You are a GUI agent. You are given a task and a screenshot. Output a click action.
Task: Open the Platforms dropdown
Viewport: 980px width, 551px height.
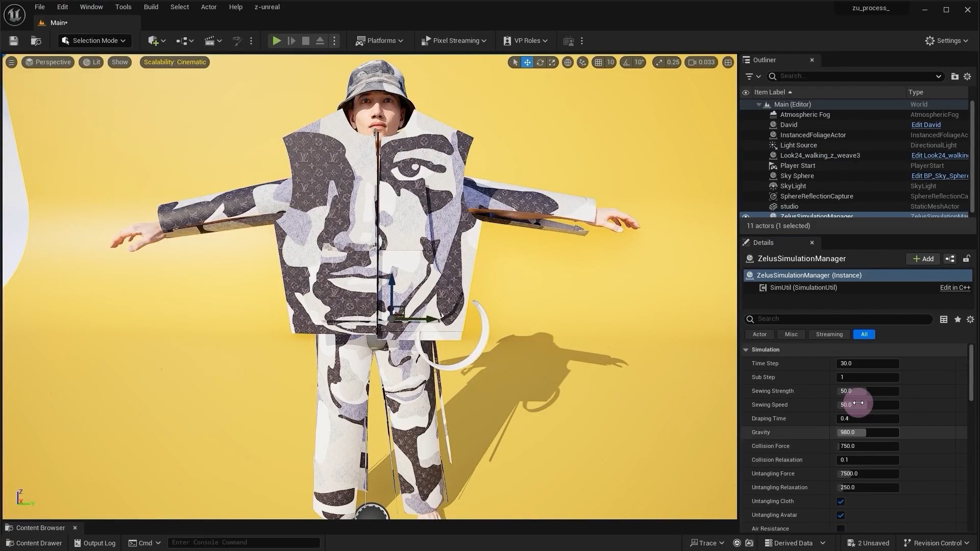(x=379, y=40)
